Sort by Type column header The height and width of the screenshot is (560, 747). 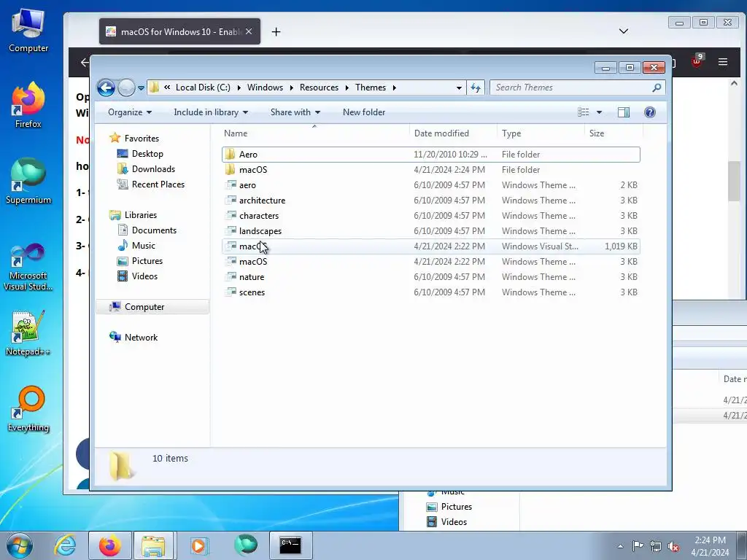point(541,133)
